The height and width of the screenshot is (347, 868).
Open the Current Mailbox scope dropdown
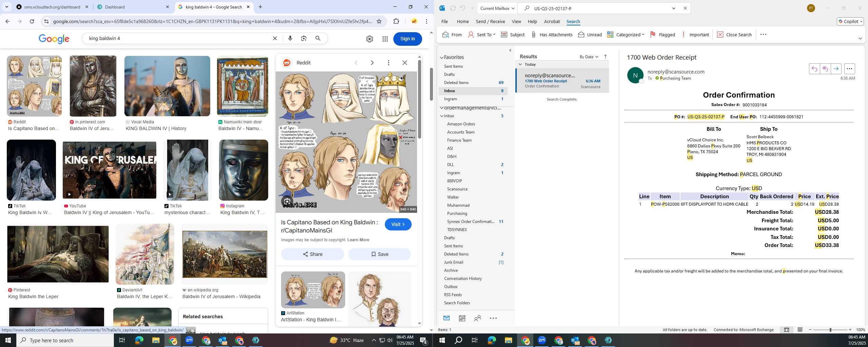497,8
